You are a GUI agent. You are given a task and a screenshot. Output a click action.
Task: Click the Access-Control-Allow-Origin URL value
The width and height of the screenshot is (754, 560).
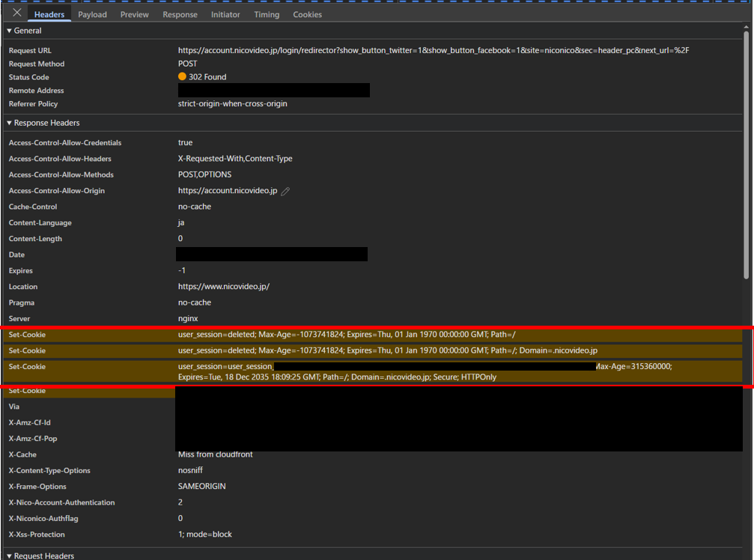pos(228,191)
